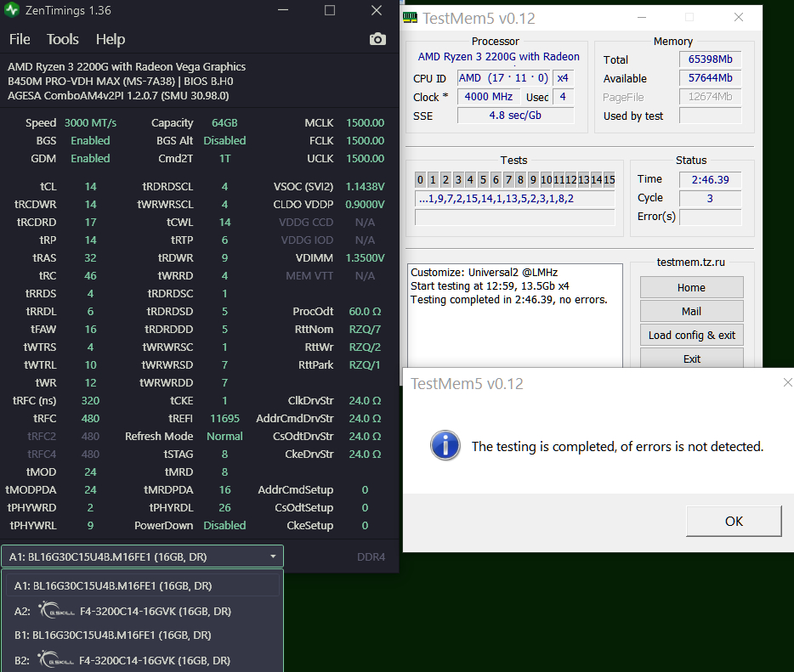
Task: Click the ProcOdt value 60.0 Ω
Action: (365, 312)
